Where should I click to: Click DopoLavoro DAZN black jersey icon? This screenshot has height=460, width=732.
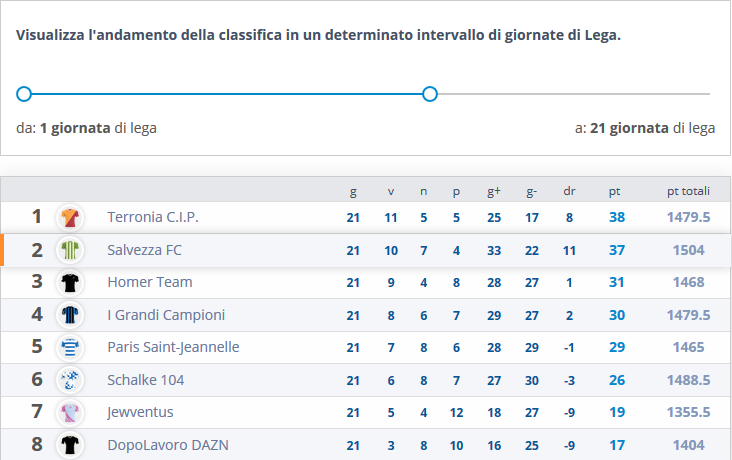click(x=70, y=445)
